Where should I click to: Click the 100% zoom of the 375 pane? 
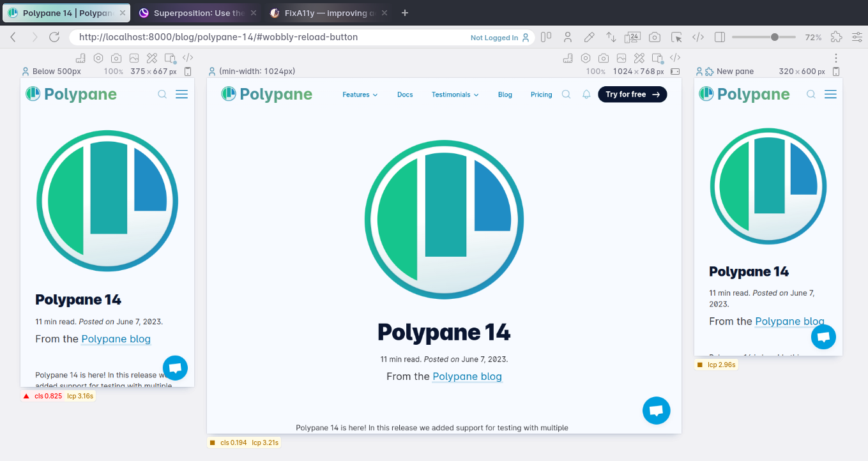coord(113,72)
